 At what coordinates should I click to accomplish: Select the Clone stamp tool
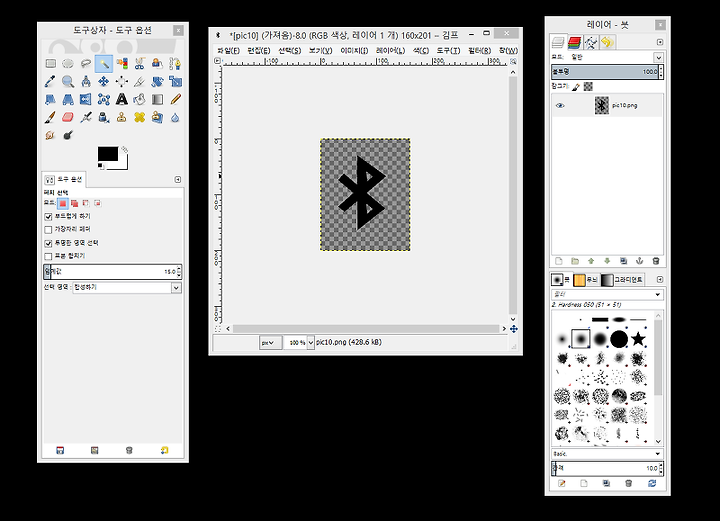(x=122, y=118)
